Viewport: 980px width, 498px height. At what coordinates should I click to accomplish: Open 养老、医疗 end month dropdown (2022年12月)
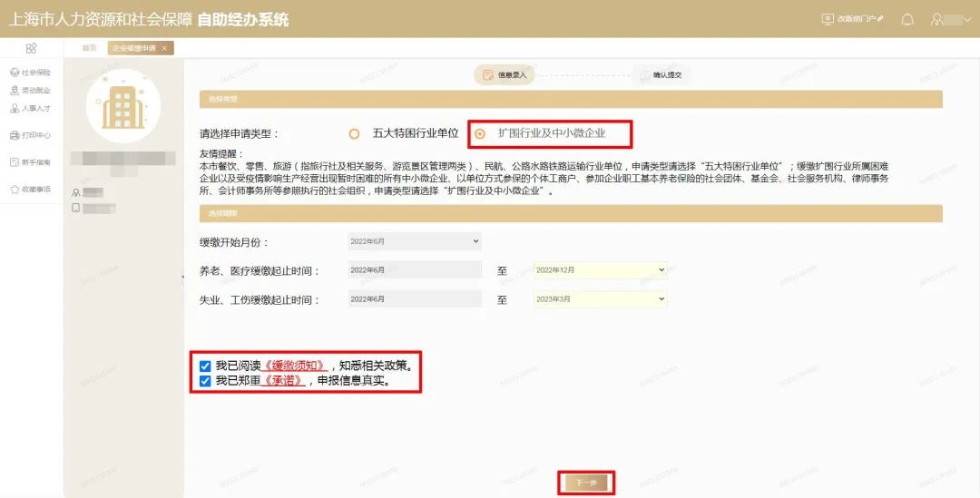pos(600,270)
